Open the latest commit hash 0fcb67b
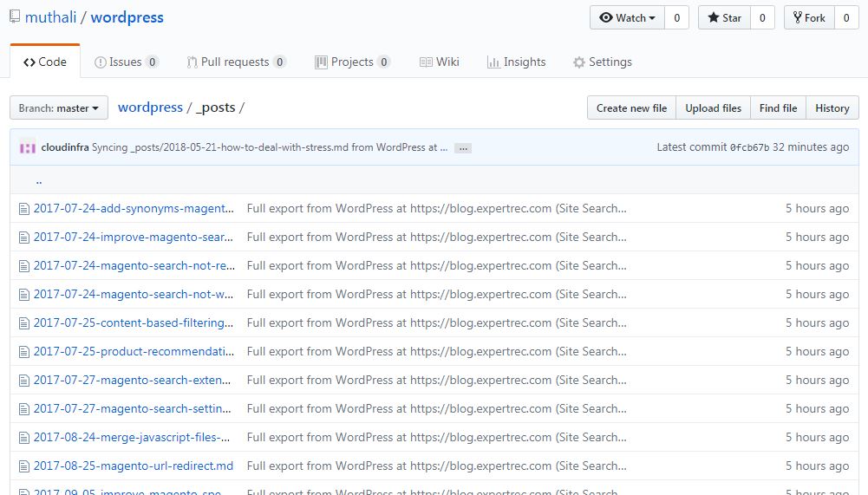 (x=749, y=147)
